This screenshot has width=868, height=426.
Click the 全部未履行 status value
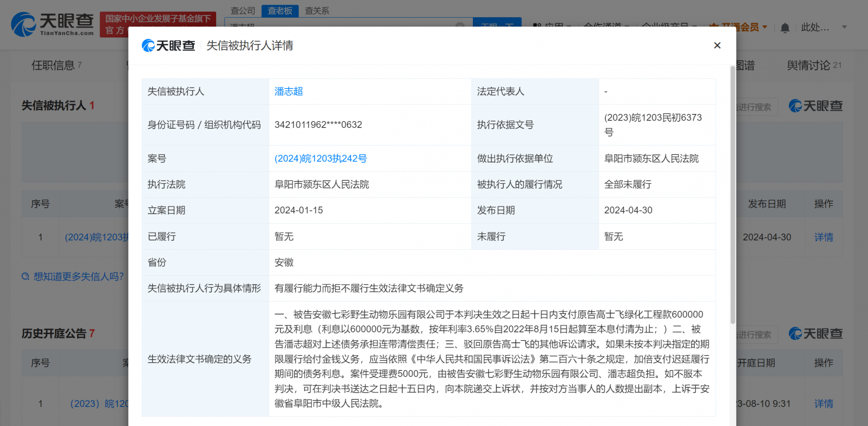point(627,184)
